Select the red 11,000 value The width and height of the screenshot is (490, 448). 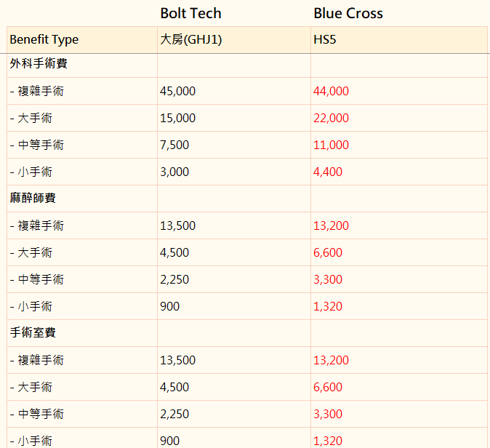coord(331,145)
